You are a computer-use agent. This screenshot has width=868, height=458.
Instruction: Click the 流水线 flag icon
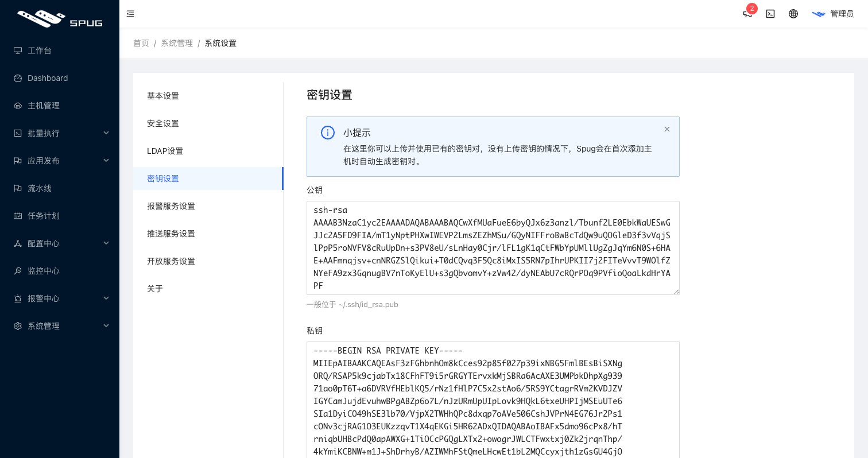(x=18, y=188)
